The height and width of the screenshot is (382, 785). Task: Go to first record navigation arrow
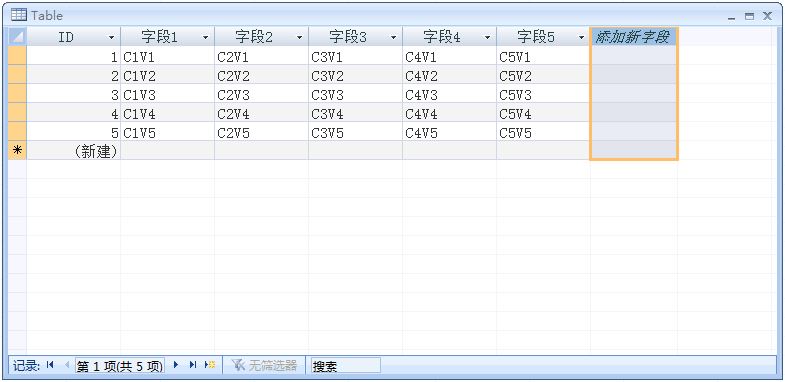pyautogui.click(x=50, y=365)
